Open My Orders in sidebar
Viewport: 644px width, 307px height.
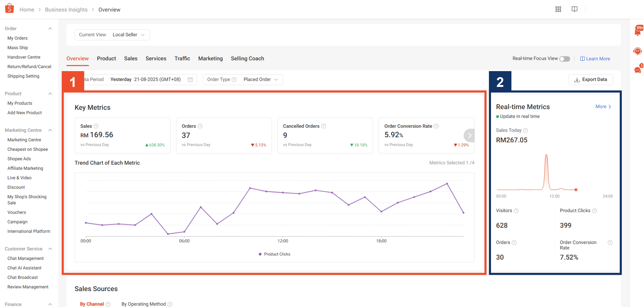click(x=17, y=38)
